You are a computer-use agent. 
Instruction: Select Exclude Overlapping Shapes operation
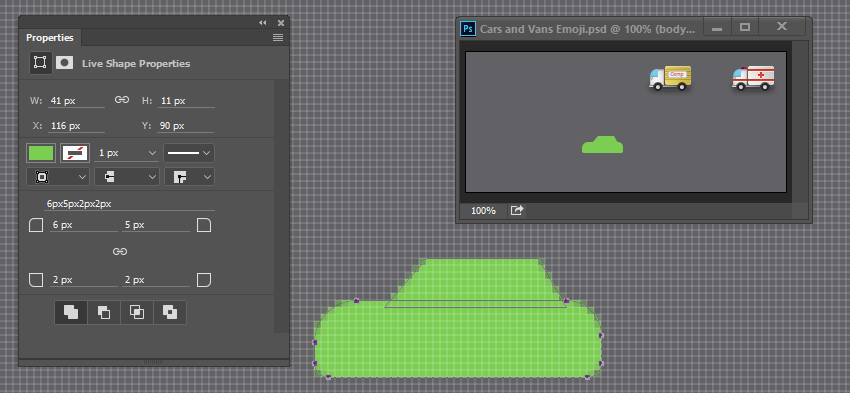click(x=170, y=312)
